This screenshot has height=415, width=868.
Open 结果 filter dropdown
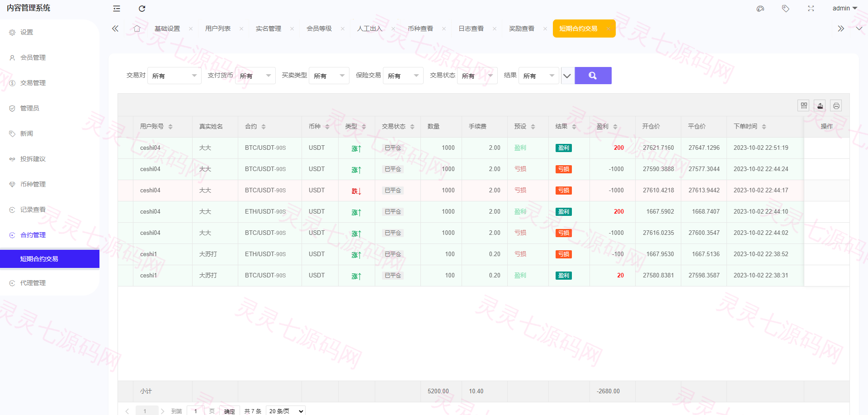click(x=539, y=76)
